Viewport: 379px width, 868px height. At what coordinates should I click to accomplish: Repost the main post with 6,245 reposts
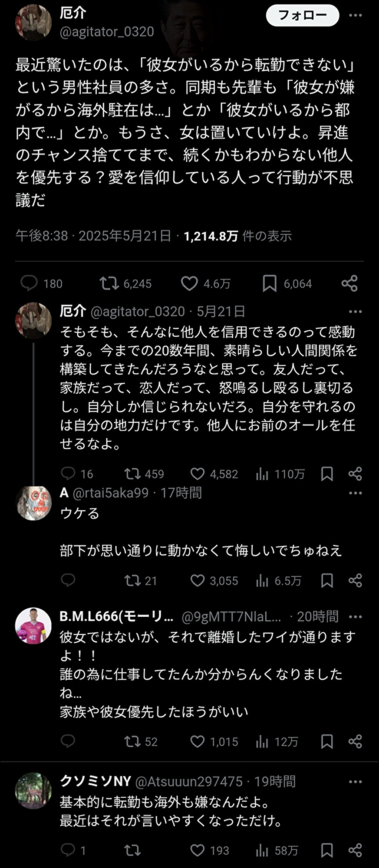(x=109, y=283)
